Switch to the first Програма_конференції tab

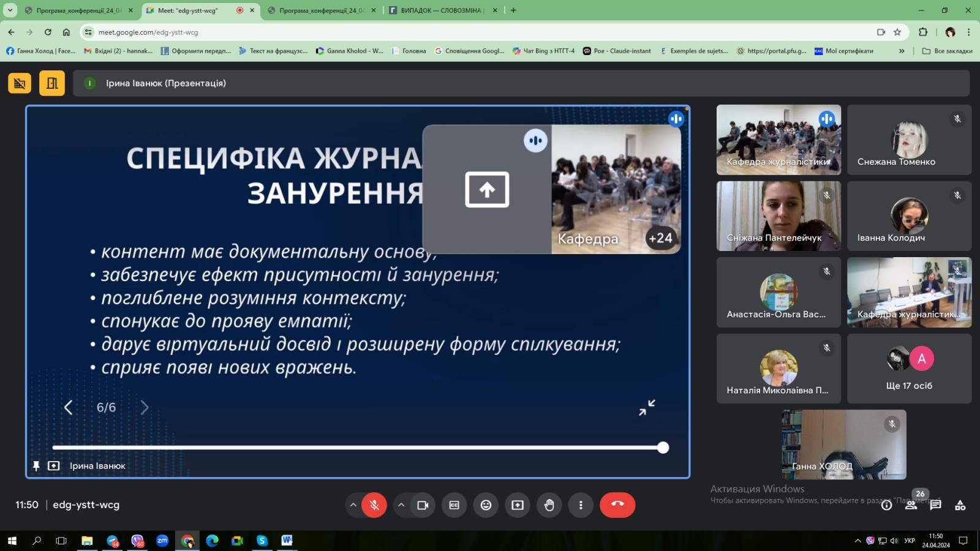coord(78,10)
